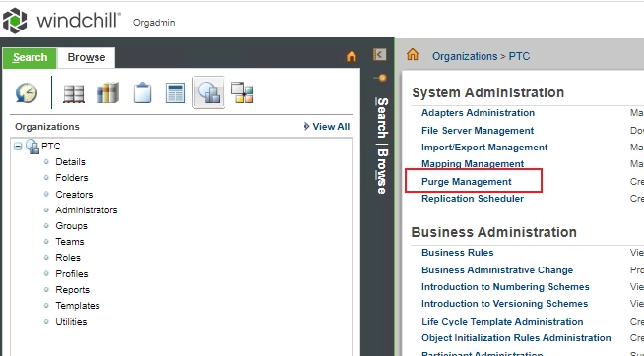644x356 pixels.
Task: Click the navigator home icon
Action: [x=352, y=56]
